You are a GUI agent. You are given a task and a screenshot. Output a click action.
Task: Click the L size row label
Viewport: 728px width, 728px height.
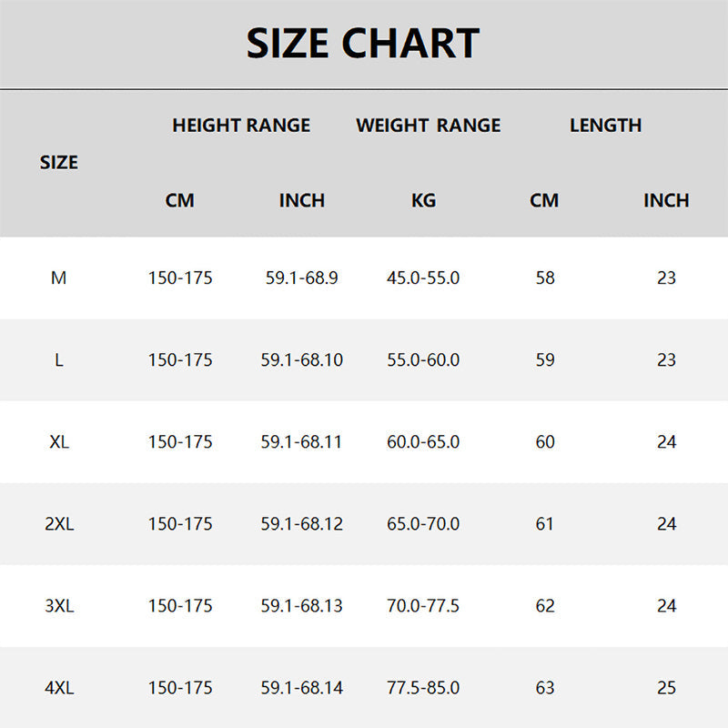59,360
